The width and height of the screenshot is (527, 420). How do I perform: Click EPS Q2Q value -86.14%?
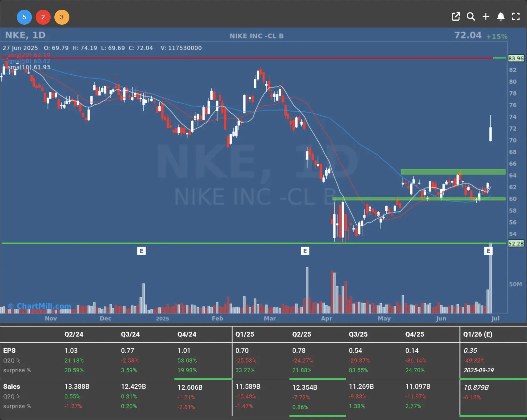[416, 361]
